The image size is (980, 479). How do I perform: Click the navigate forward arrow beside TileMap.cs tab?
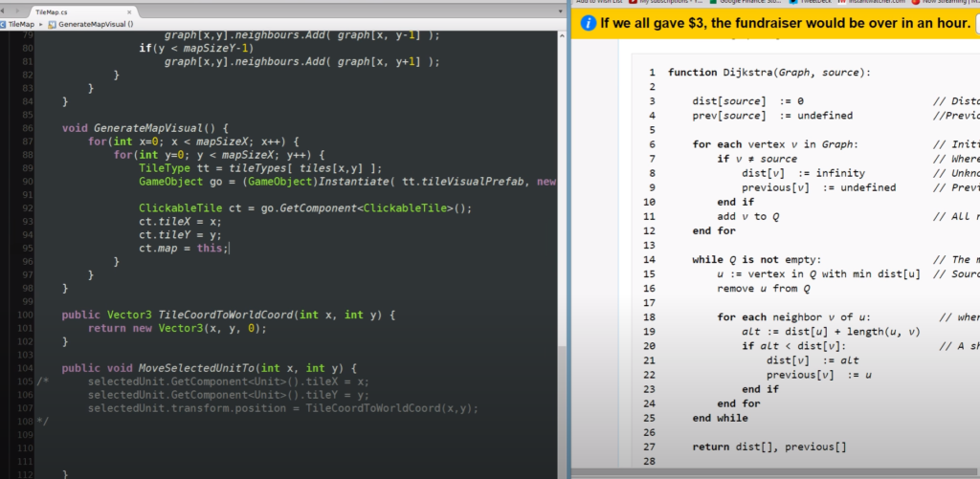tap(17, 11)
